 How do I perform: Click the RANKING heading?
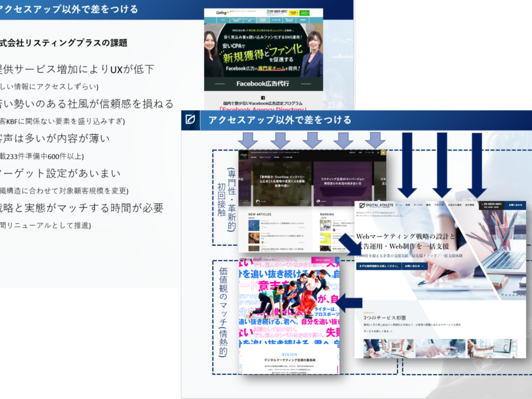pos(327,214)
